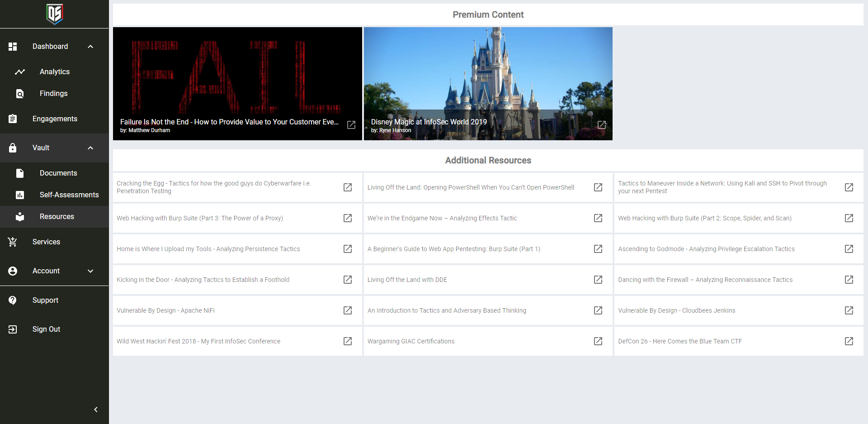Open external link for Introduction to Tactics and Adversary Based Thinking

point(598,310)
